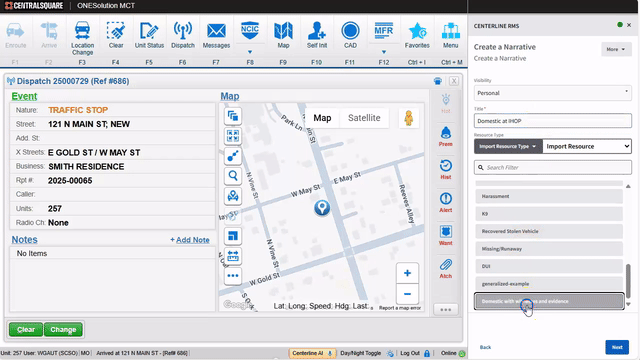Zoom in on the map
The width and height of the screenshot is (640, 360).
(x=407, y=273)
